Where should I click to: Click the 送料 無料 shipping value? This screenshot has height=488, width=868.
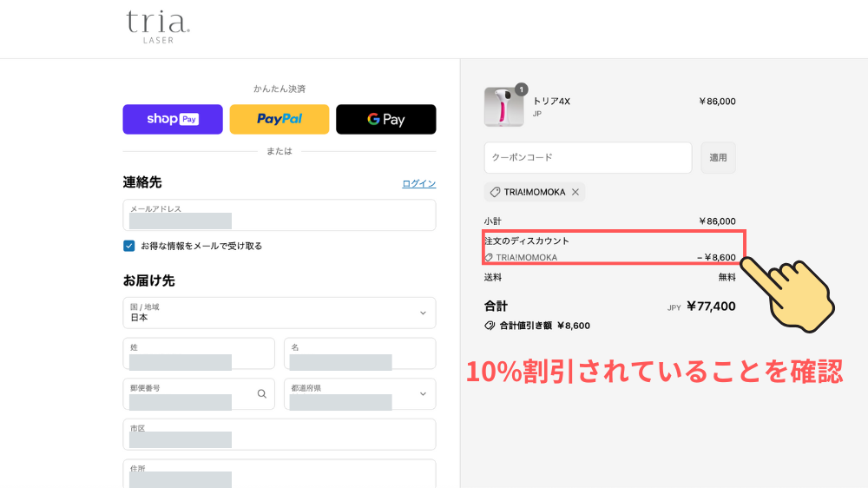pyautogui.click(x=727, y=278)
